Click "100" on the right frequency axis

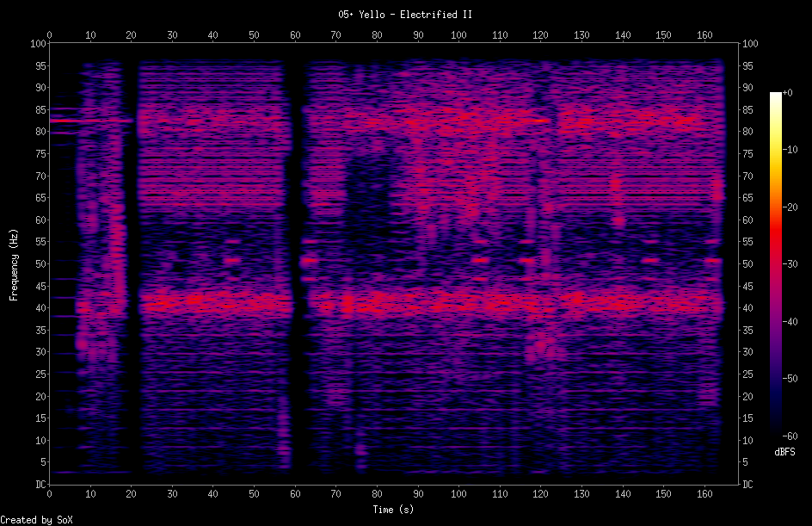point(750,44)
